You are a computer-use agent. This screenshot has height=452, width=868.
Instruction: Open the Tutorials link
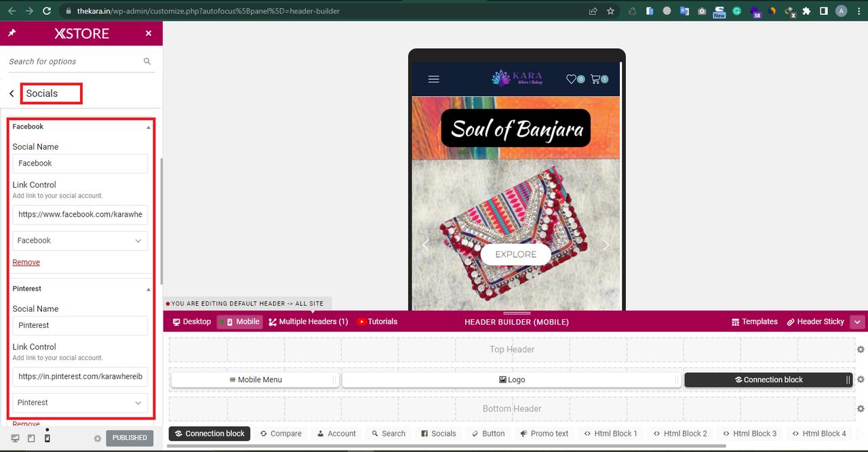378,321
